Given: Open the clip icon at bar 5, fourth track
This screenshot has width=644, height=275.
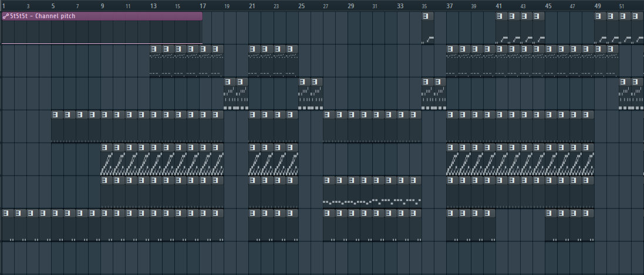Looking at the screenshot, I should click(x=55, y=115).
